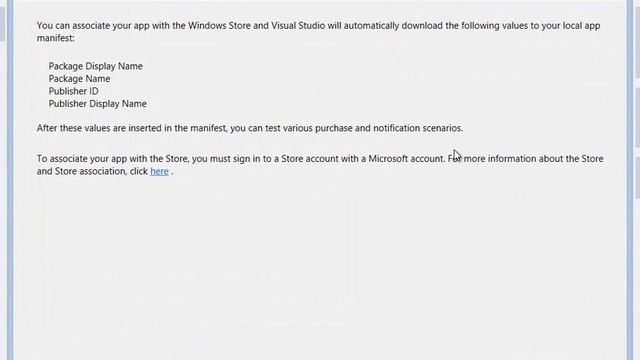Screen dimensions: 640x360
Task: Click the sentence starting 'After these values are inserted'
Action: [250, 128]
